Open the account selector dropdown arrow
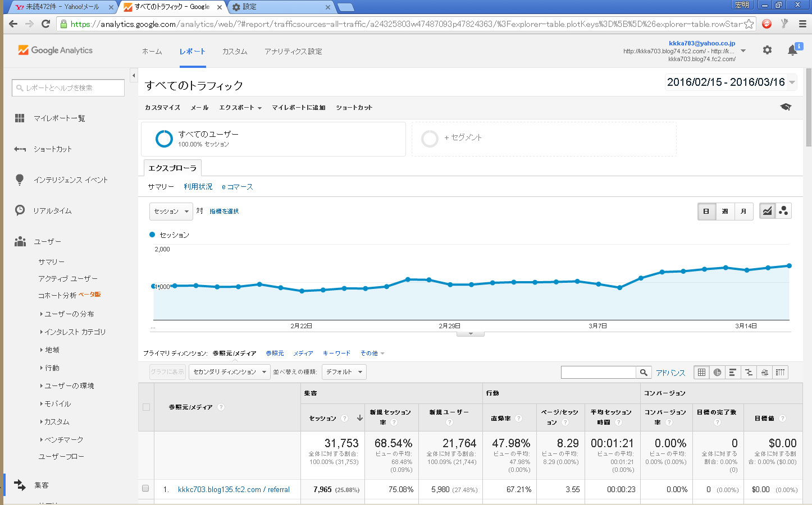The image size is (812, 505). pyautogui.click(x=743, y=50)
